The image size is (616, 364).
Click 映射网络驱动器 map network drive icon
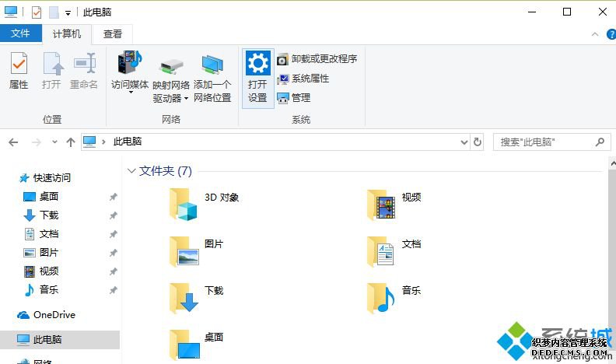pyautogui.click(x=171, y=67)
